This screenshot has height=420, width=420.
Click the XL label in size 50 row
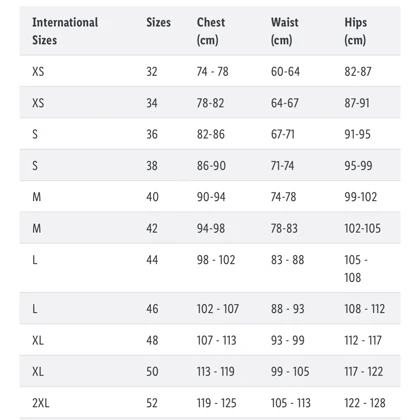tap(38, 372)
